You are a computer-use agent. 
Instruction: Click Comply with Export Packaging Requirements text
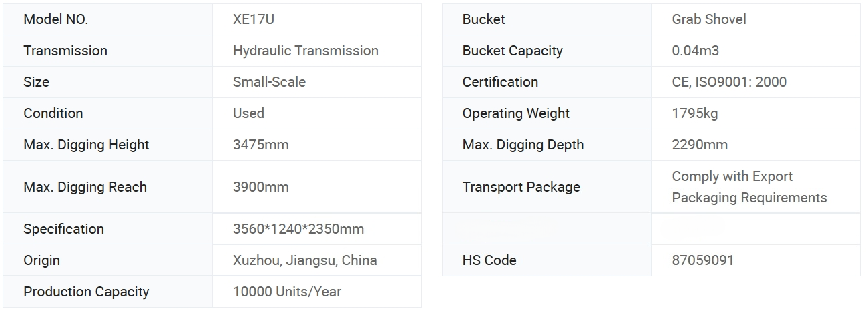748,187
